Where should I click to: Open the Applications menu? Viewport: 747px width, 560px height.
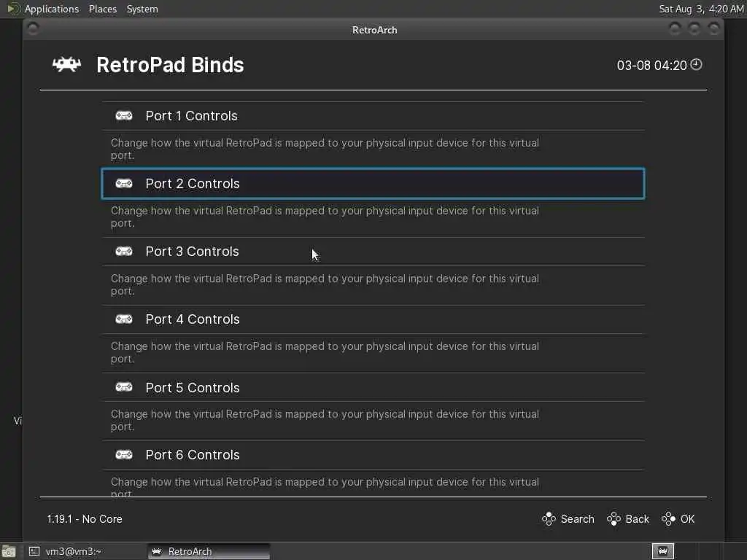51,9
